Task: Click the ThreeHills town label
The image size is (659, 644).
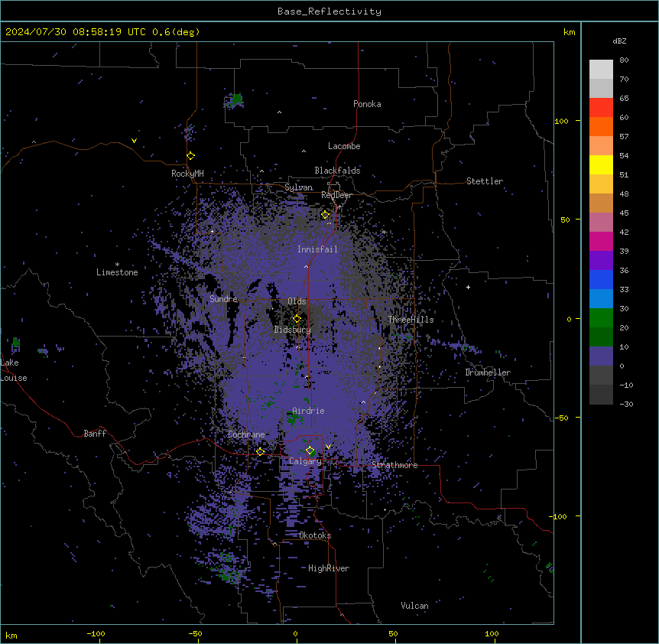Action: (411, 320)
